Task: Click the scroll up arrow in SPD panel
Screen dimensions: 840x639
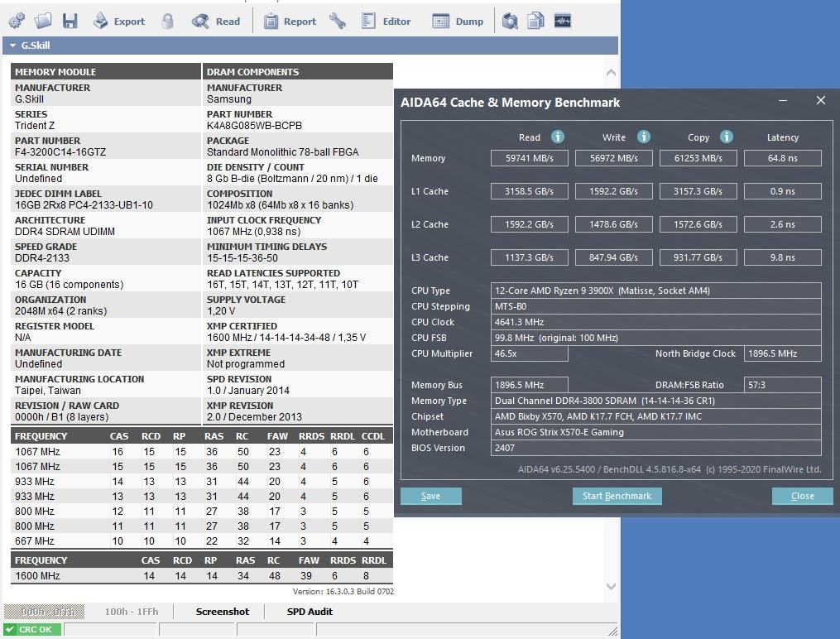Action: [x=611, y=72]
